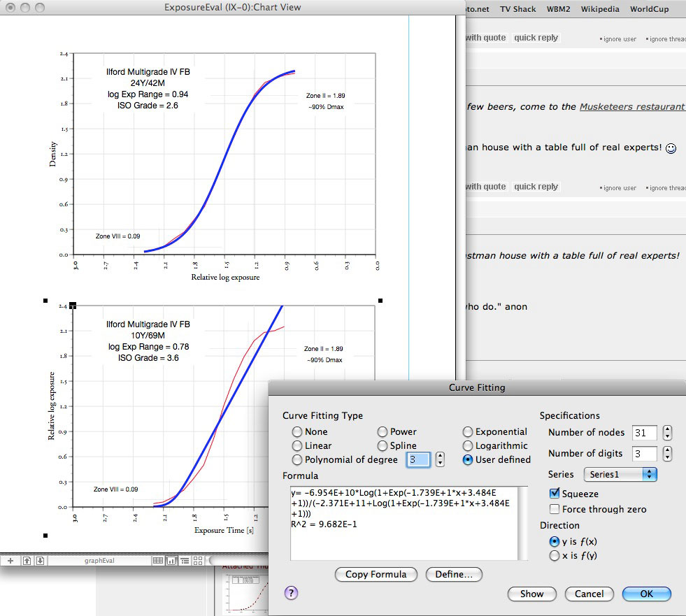Click the graphEval sheet label in footer

[x=99, y=561]
